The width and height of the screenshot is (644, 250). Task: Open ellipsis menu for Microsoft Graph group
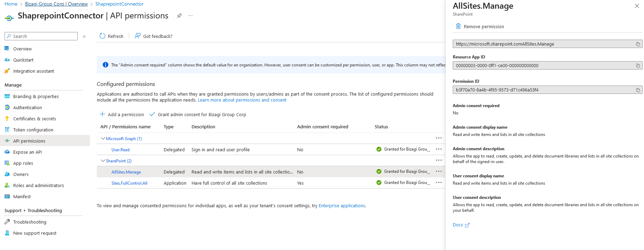(439, 138)
